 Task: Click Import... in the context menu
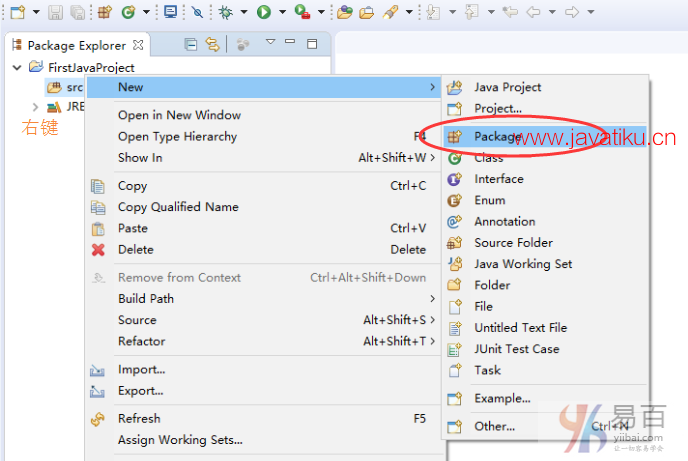tap(141, 369)
